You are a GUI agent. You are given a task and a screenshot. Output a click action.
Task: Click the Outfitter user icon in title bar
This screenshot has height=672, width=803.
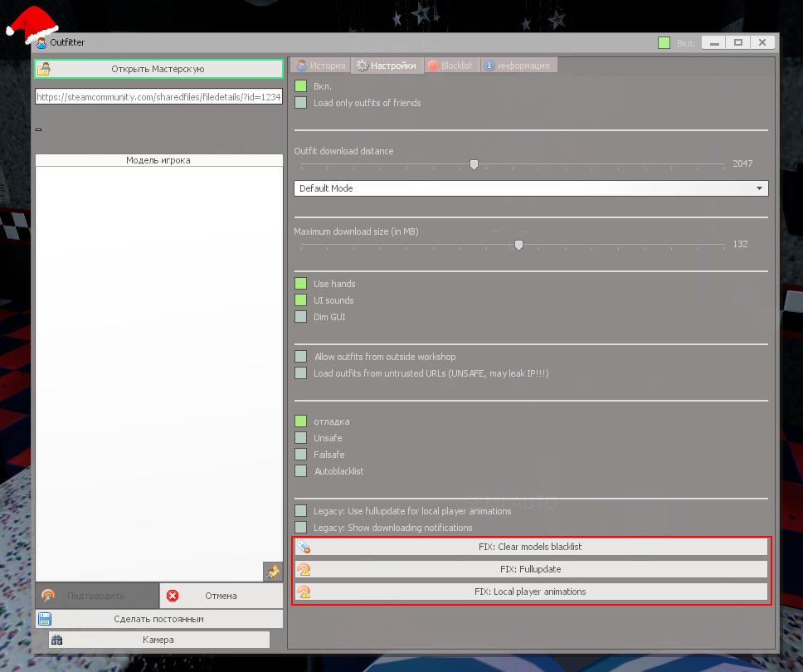click(41, 42)
